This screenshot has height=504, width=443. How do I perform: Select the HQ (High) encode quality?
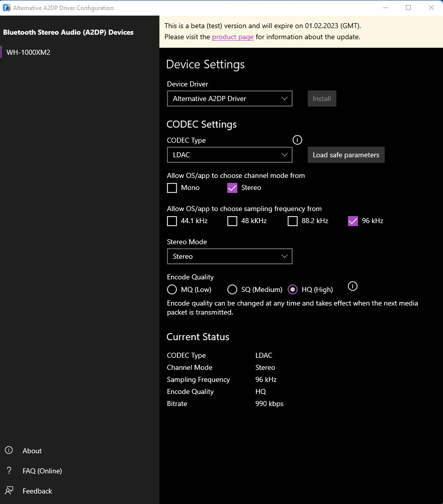293,289
